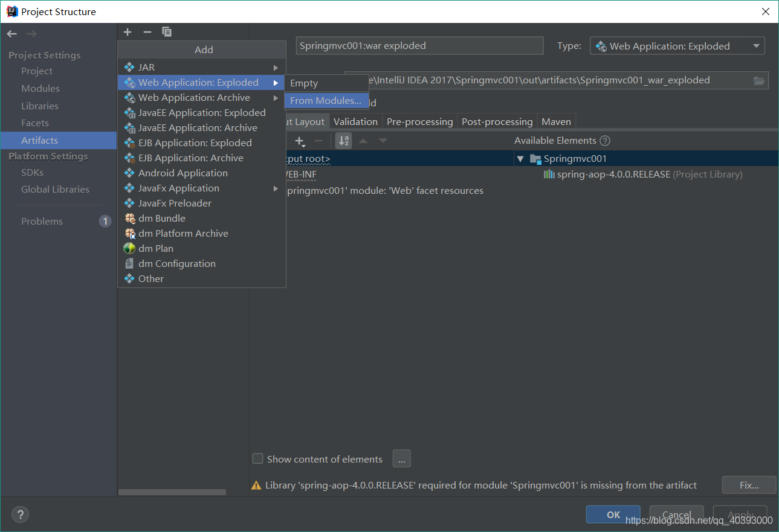Click the add artifact plus icon
779x532 pixels.
(x=128, y=32)
